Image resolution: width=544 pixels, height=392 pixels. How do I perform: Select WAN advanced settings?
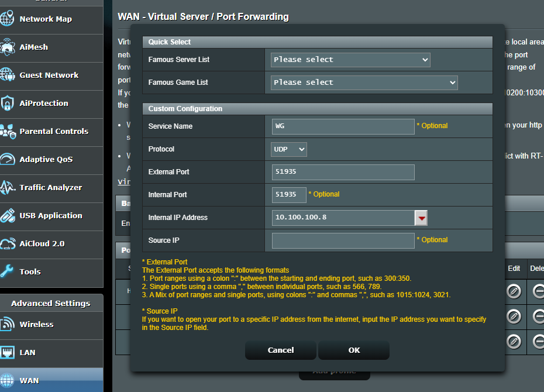click(51, 380)
